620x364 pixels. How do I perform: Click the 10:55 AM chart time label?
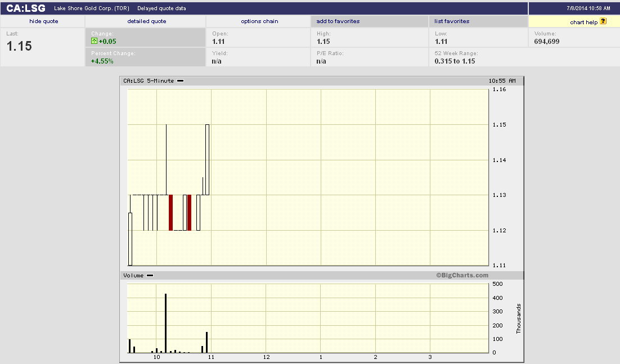point(502,80)
